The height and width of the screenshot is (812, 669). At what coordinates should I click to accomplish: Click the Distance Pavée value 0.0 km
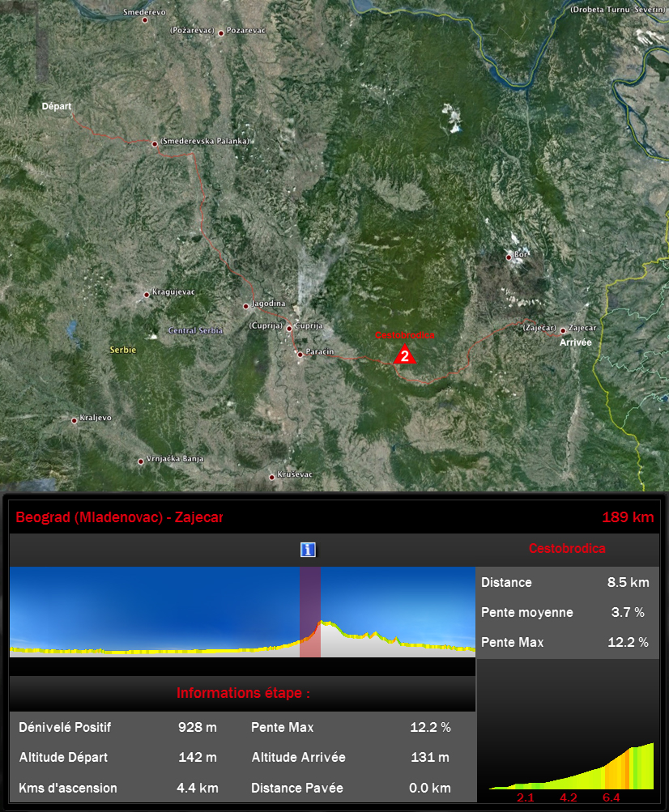pyautogui.click(x=430, y=788)
